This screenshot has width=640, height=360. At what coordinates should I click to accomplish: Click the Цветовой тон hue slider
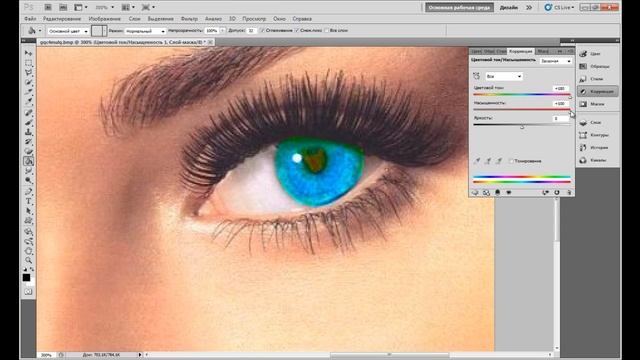[x=522, y=95]
